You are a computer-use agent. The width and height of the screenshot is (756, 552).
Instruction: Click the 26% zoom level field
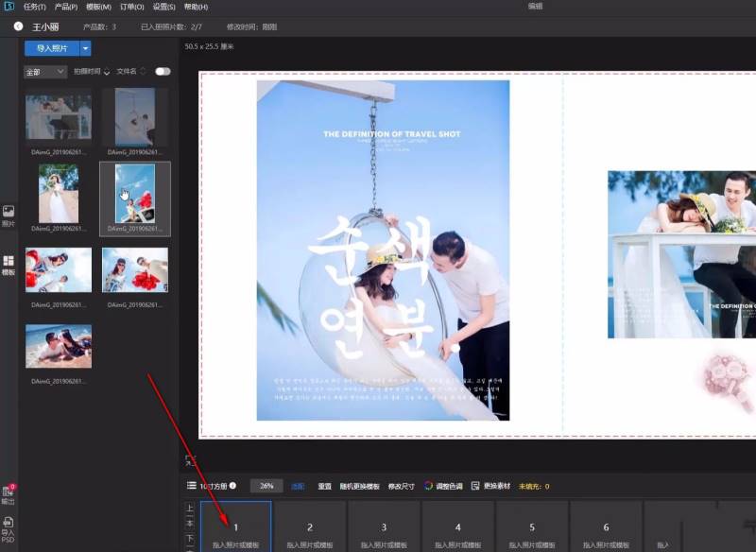pos(266,486)
